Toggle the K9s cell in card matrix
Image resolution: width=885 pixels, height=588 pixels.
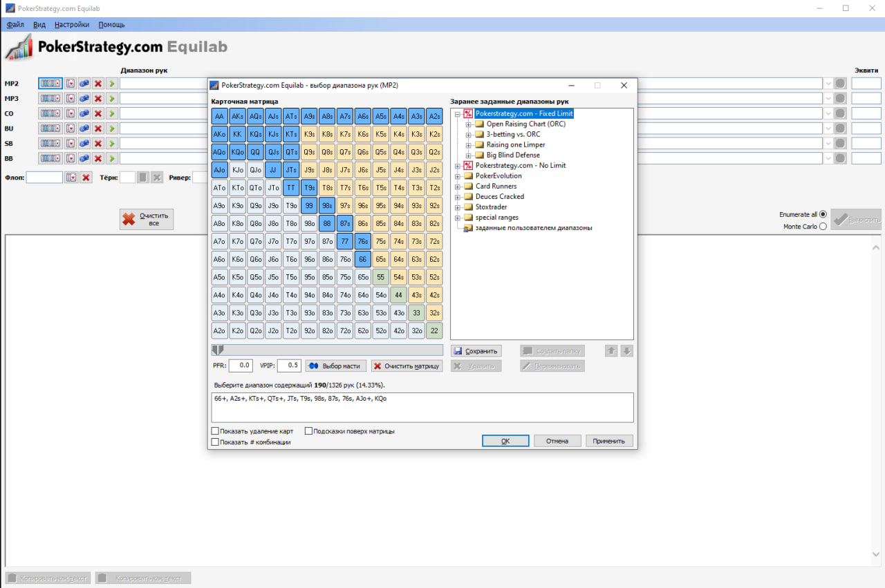click(309, 134)
